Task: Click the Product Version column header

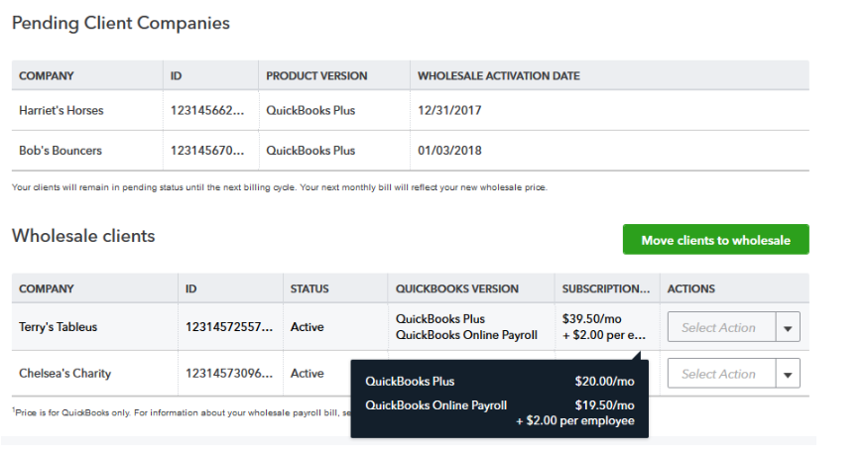Action: pyautogui.click(x=317, y=75)
